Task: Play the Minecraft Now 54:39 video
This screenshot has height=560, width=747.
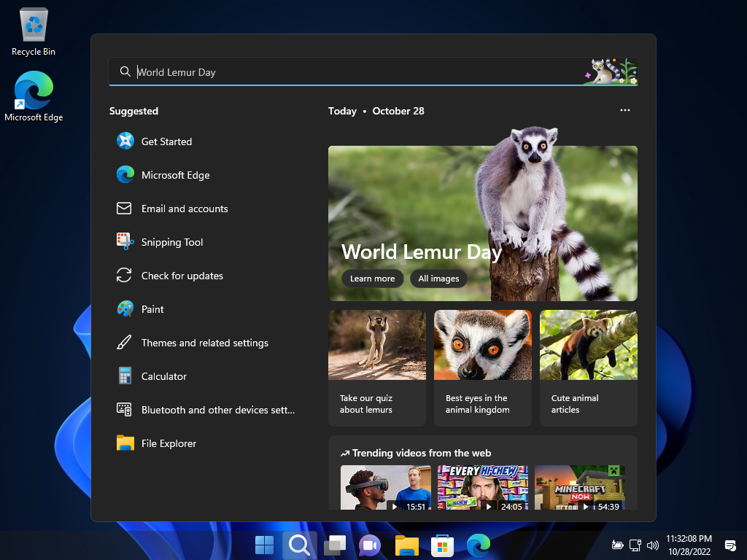Action: [580, 488]
